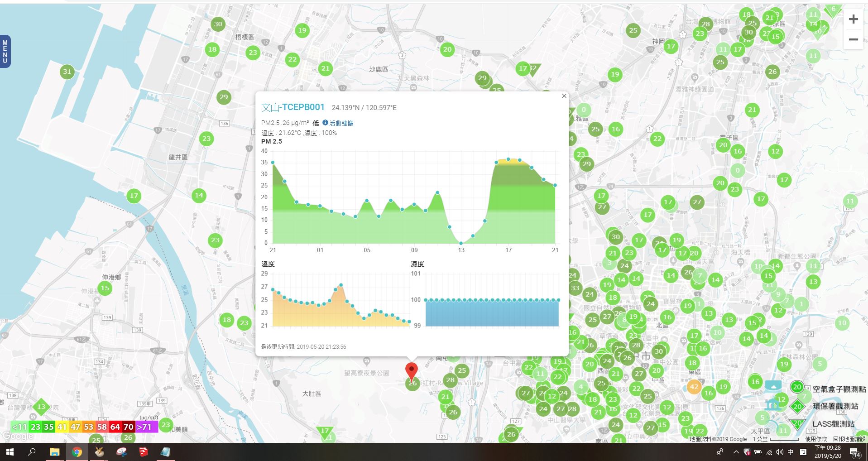This screenshot has width=868, height=461.
Task: Click the taskbar clock and date
Action: point(828,451)
